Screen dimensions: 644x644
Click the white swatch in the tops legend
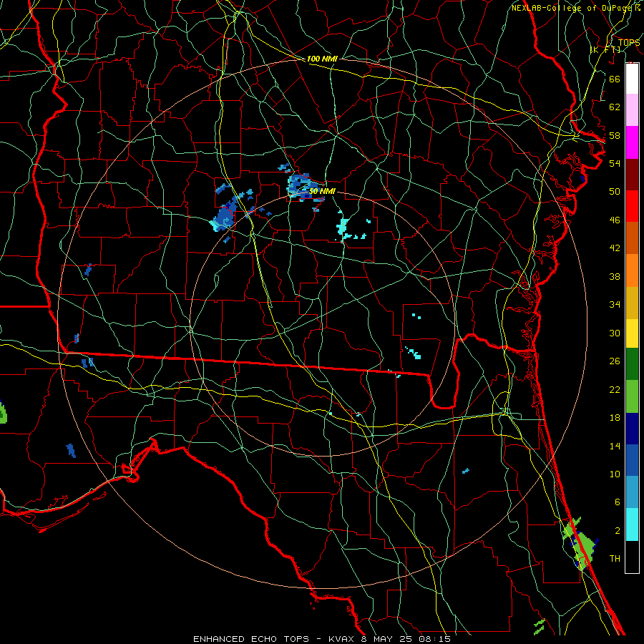(x=632, y=79)
